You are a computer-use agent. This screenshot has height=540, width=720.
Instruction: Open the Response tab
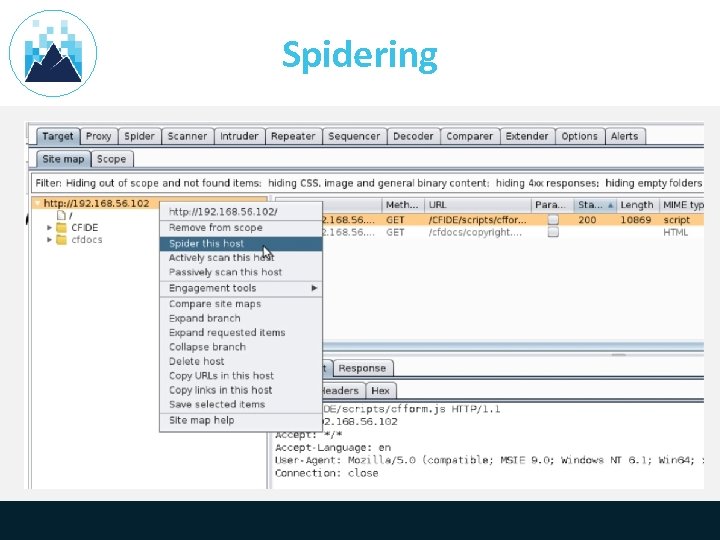pos(362,368)
